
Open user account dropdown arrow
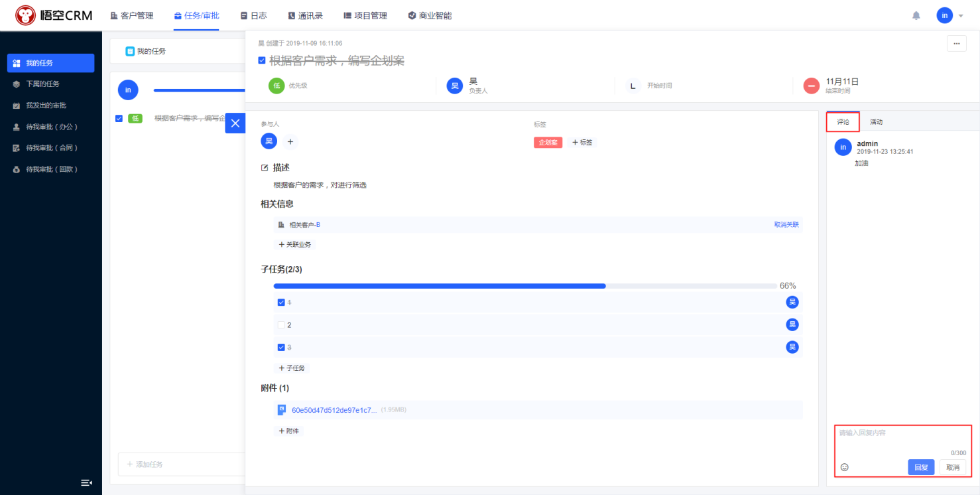961,15
